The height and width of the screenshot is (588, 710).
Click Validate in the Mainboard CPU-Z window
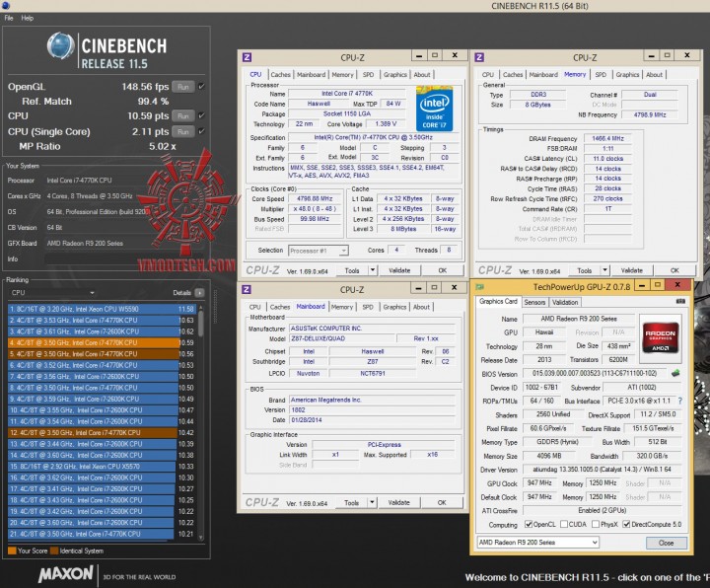[x=399, y=502]
